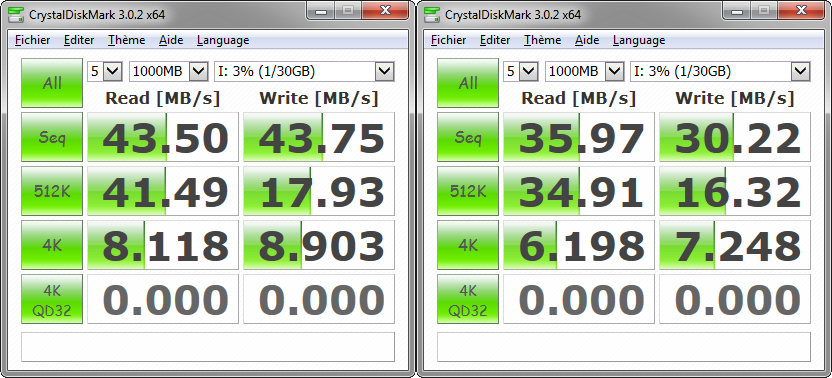Screen dimensions: 832x378
Task: Click 512K write value 17.93
Action: pos(319,191)
